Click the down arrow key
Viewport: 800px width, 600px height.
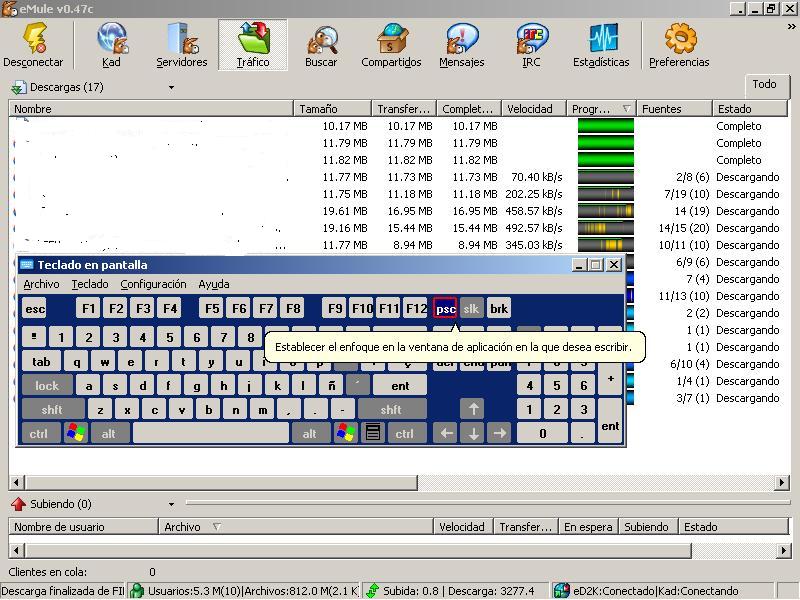tap(473, 434)
